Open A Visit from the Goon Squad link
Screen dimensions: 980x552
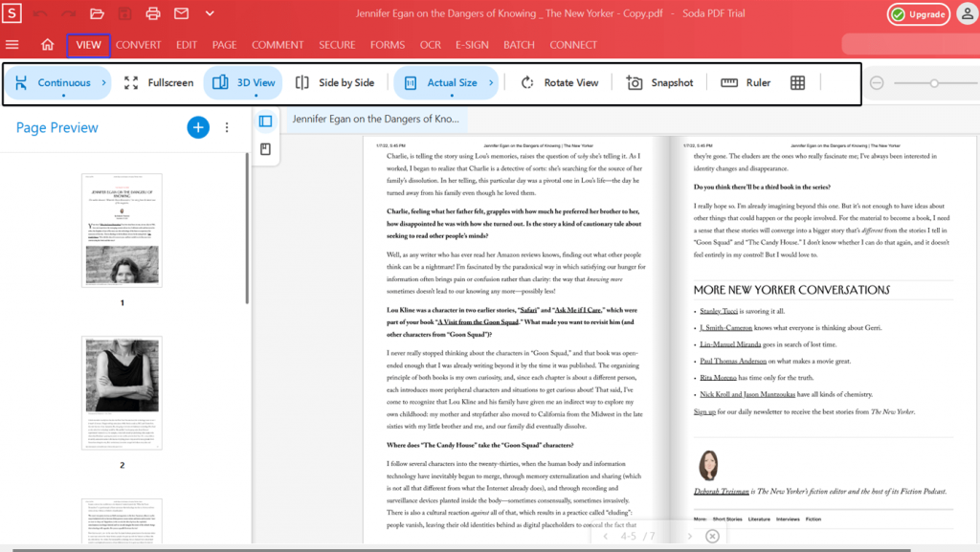coord(479,322)
